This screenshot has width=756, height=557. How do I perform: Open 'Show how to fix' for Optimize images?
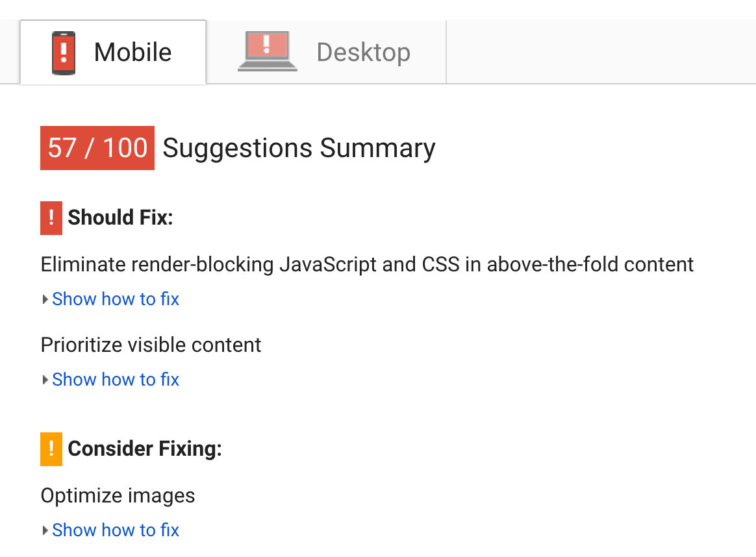[x=116, y=530]
